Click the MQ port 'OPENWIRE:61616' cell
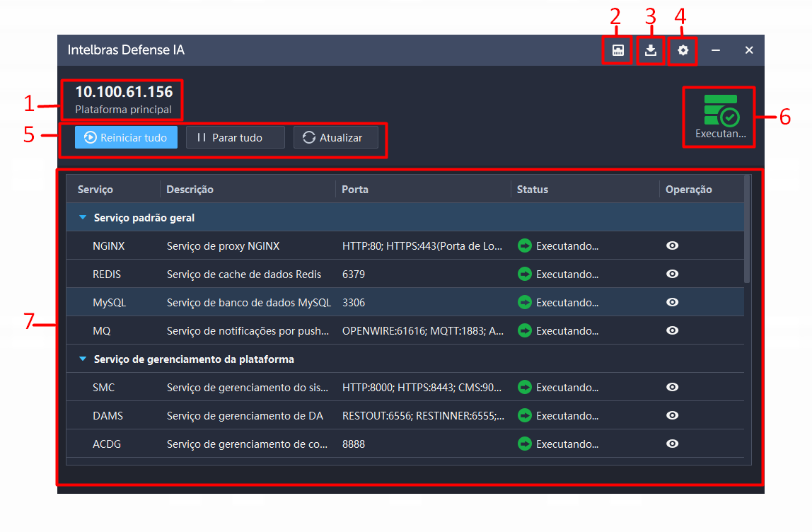The height and width of the screenshot is (532, 812). (x=423, y=331)
